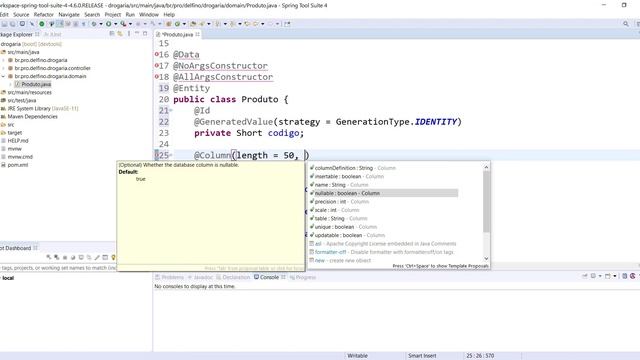Click the stop square icon in Boot Dashboard

64,257
